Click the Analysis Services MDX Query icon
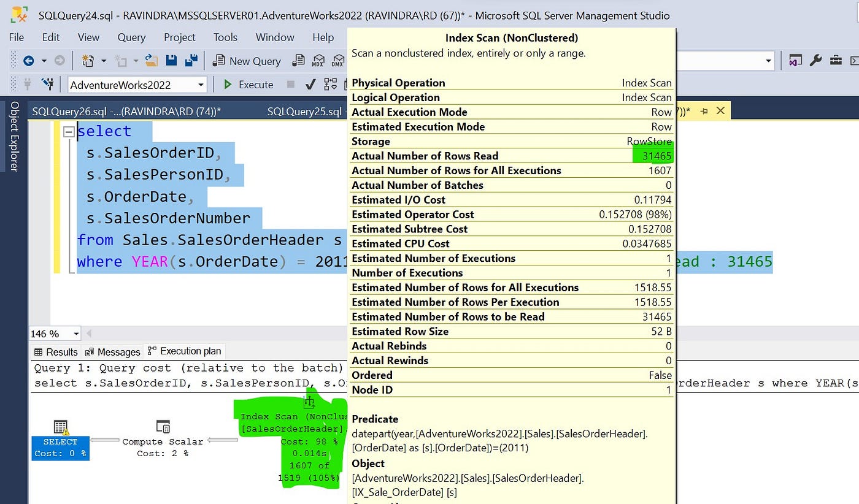 (x=318, y=61)
